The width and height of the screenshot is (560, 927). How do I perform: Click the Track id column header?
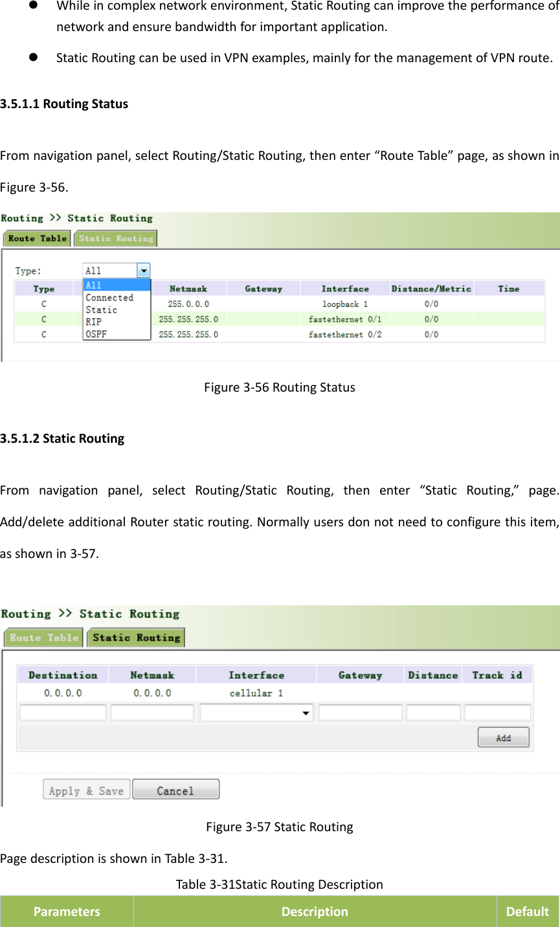point(497,675)
